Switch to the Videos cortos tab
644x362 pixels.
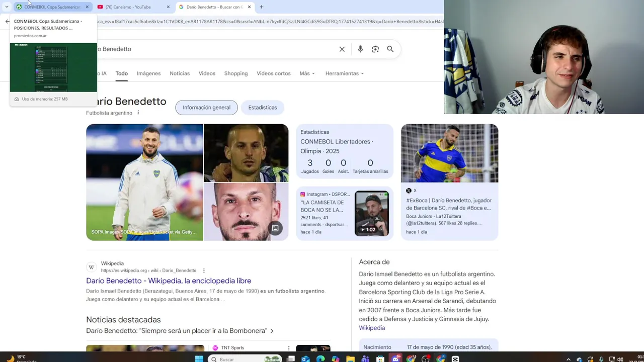(x=274, y=73)
